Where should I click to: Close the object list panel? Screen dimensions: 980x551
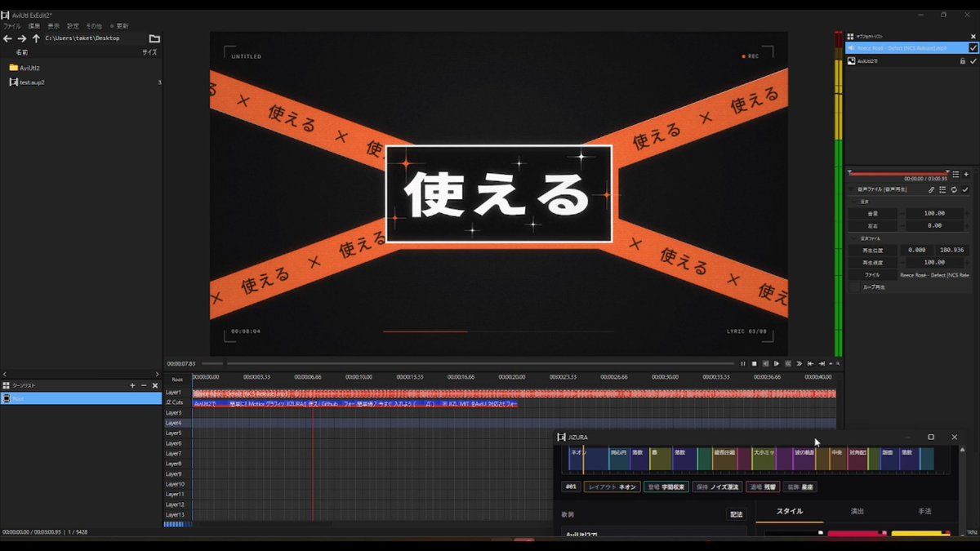pos(973,37)
